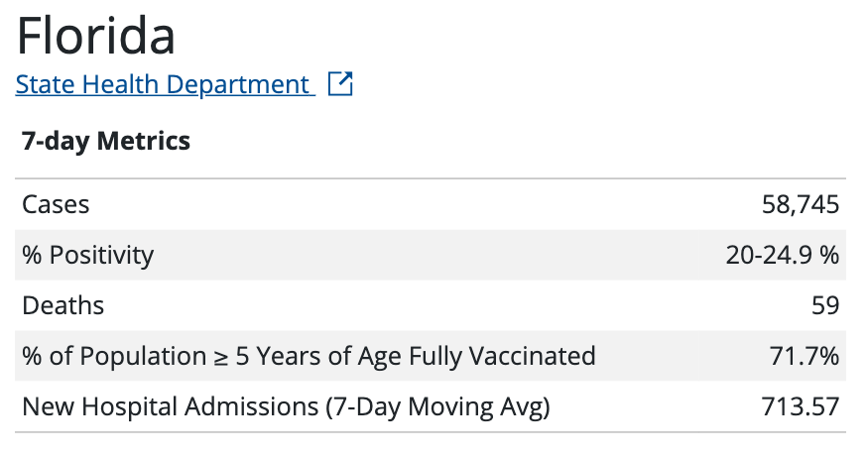Click the % Positivity label
This screenshot has width=868, height=456.
[87, 256]
